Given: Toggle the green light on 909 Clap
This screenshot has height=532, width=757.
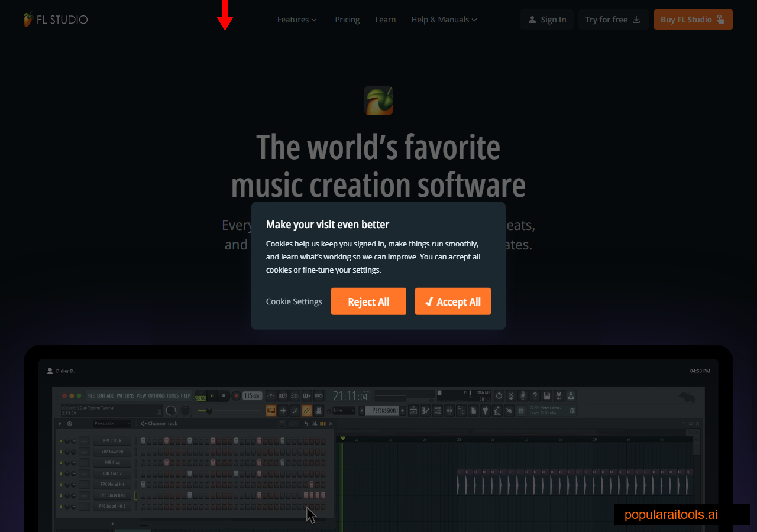Looking at the screenshot, I should (x=61, y=462).
